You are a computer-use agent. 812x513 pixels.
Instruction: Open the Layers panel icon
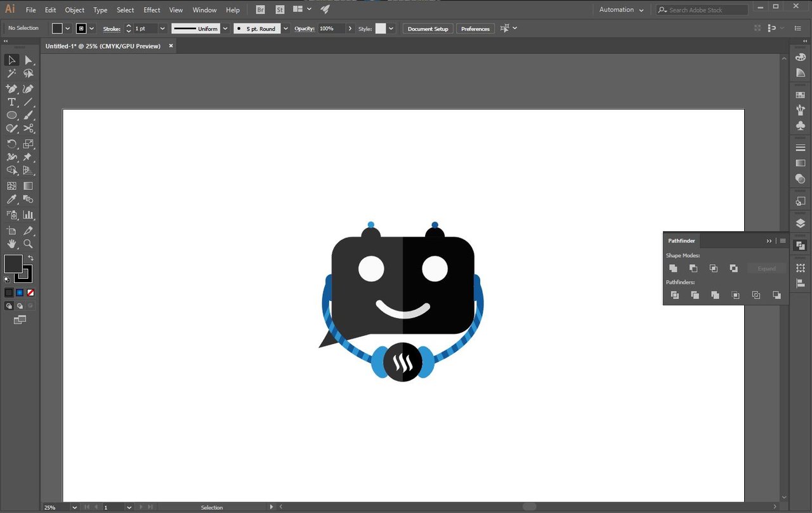pos(801,223)
